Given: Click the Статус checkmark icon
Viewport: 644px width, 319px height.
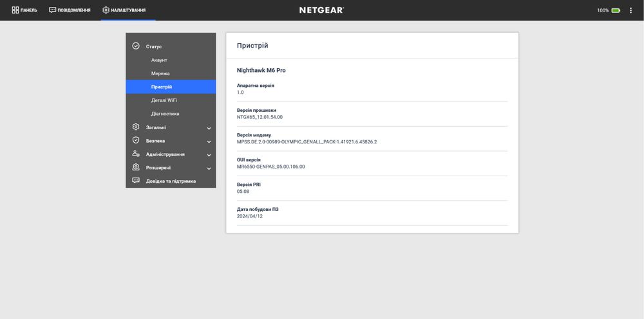Looking at the screenshot, I should coord(136,46).
